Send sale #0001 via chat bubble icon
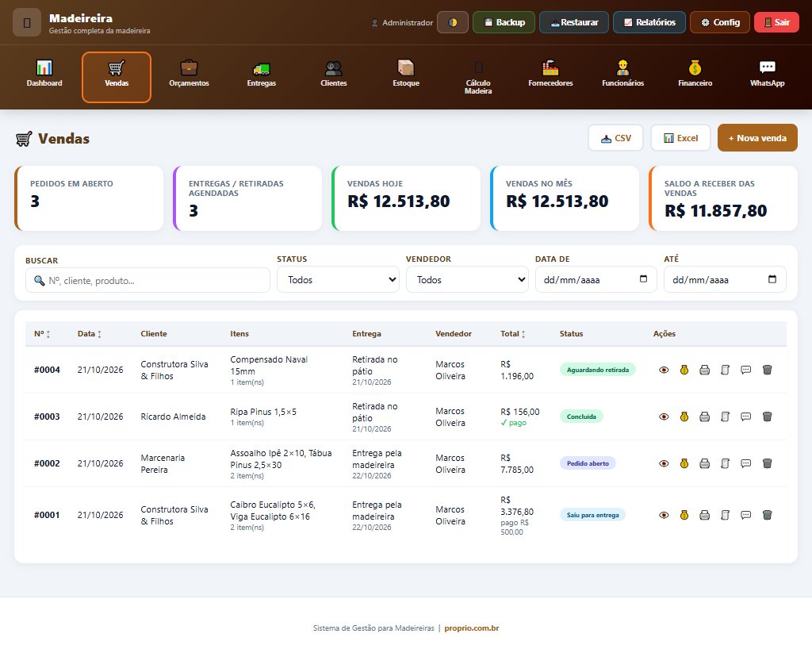 tap(745, 515)
